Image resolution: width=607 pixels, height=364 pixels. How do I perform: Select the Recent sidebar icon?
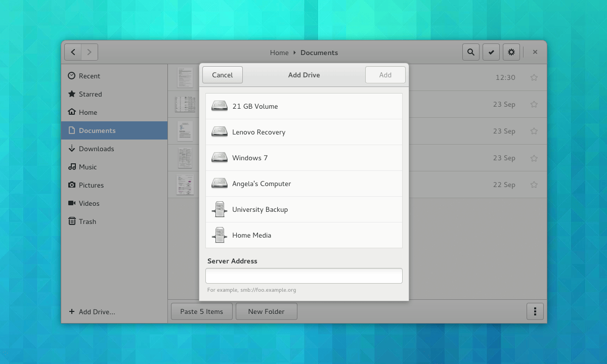click(x=71, y=76)
